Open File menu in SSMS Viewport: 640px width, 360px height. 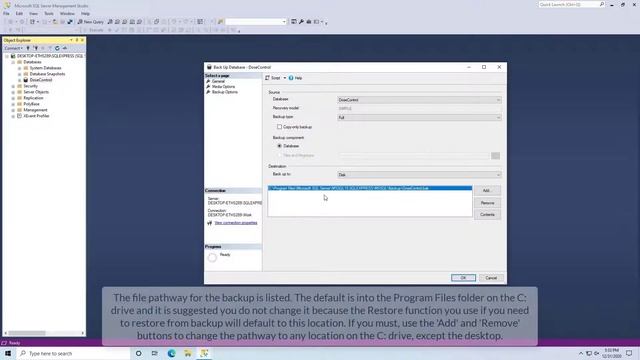click(6, 13)
